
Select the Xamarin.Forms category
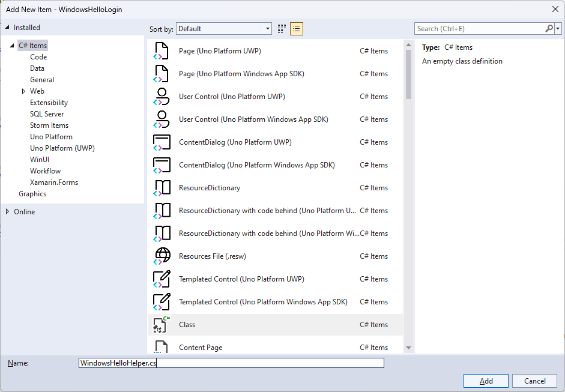tap(54, 182)
